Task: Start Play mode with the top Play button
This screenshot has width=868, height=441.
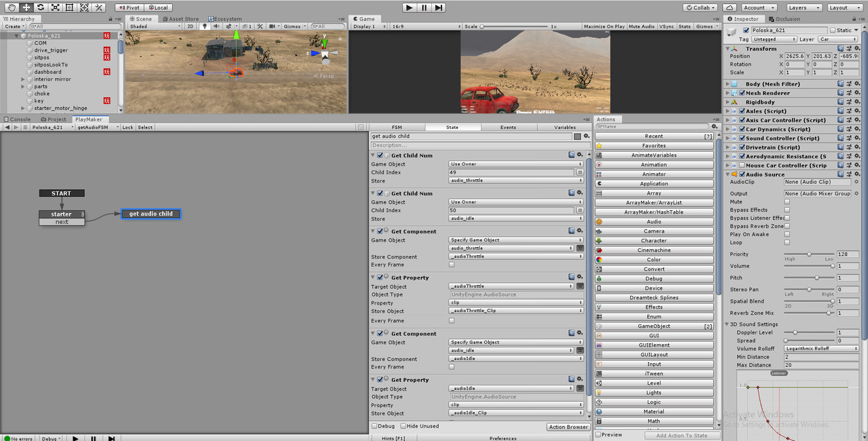Action: click(x=409, y=7)
